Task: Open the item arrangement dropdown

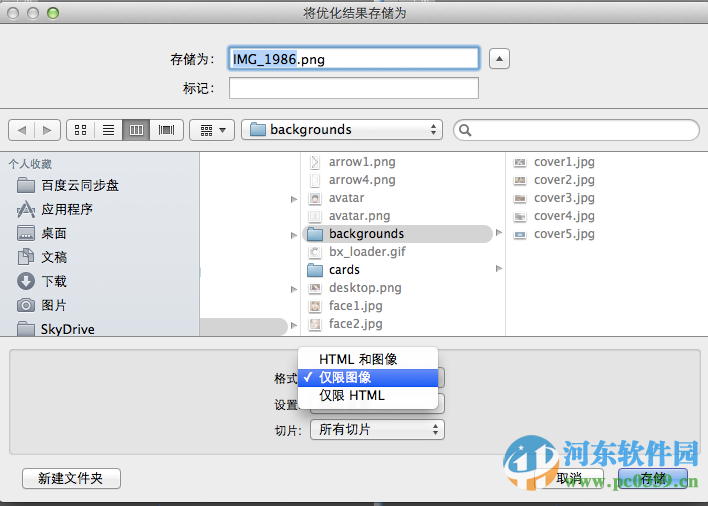Action: point(212,130)
